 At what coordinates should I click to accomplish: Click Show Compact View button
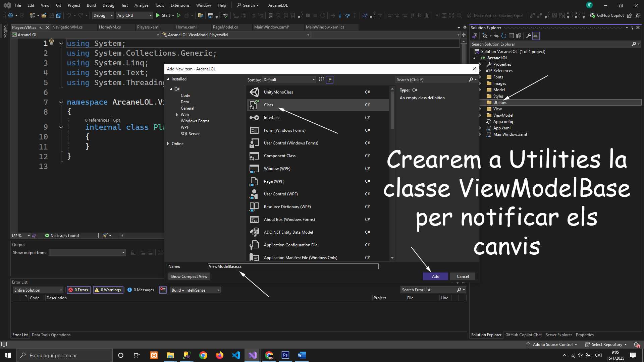pyautogui.click(x=189, y=277)
